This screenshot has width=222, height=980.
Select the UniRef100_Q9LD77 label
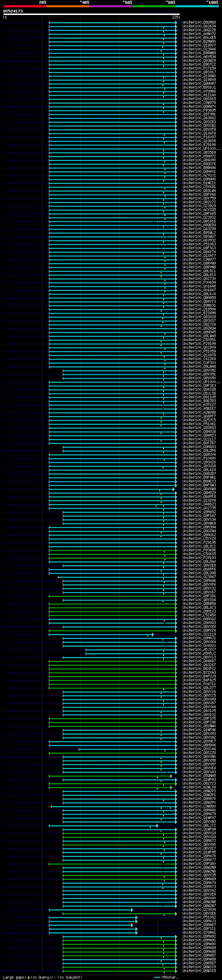coord(199,688)
